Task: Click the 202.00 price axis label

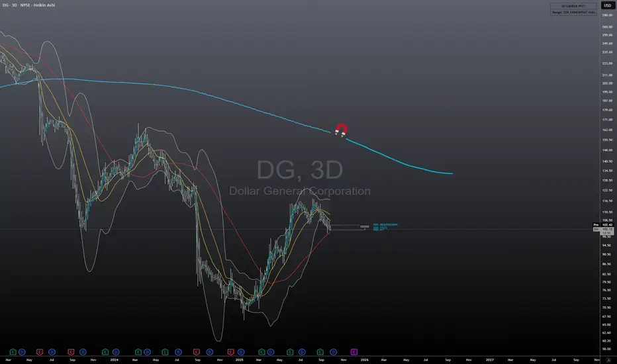Action: coord(607,83)
